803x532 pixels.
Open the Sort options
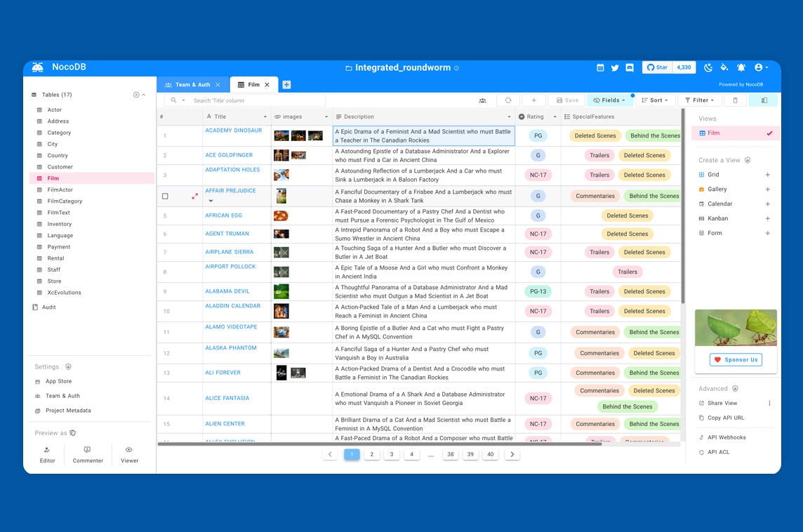[x=653, y=100]
